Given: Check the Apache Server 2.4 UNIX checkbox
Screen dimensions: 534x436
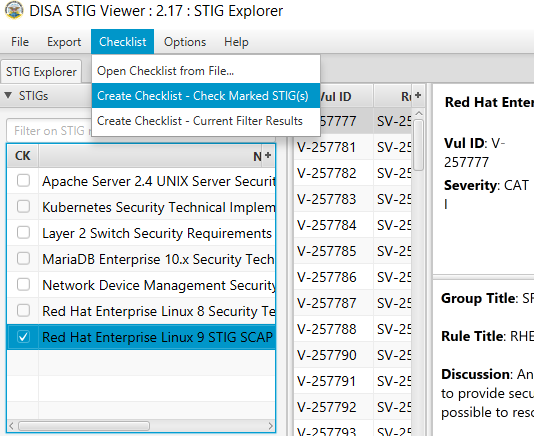Looking at the screenshot, I should coord(23,181).
